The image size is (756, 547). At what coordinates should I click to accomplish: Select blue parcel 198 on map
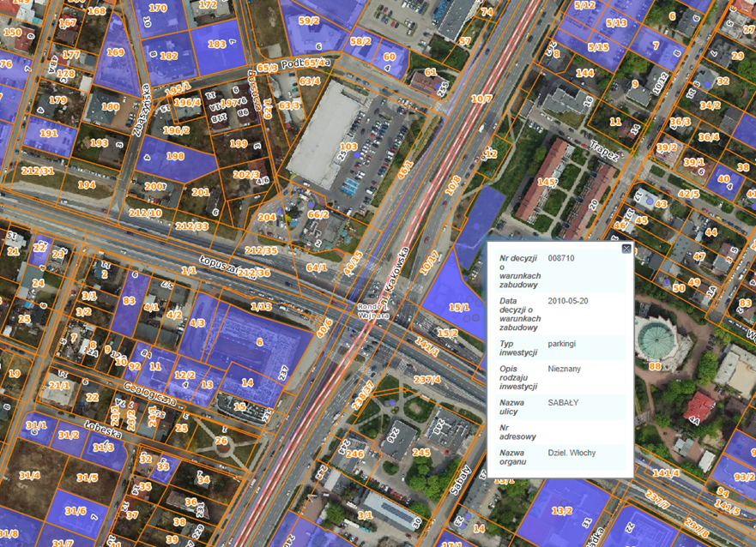pyautogui.click(x=175, y=157)
